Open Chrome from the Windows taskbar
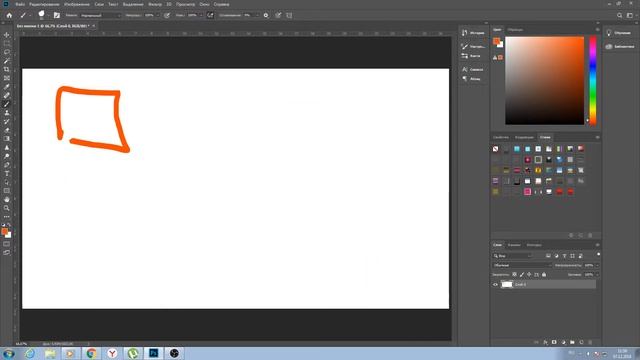 (x=91, y=353)
